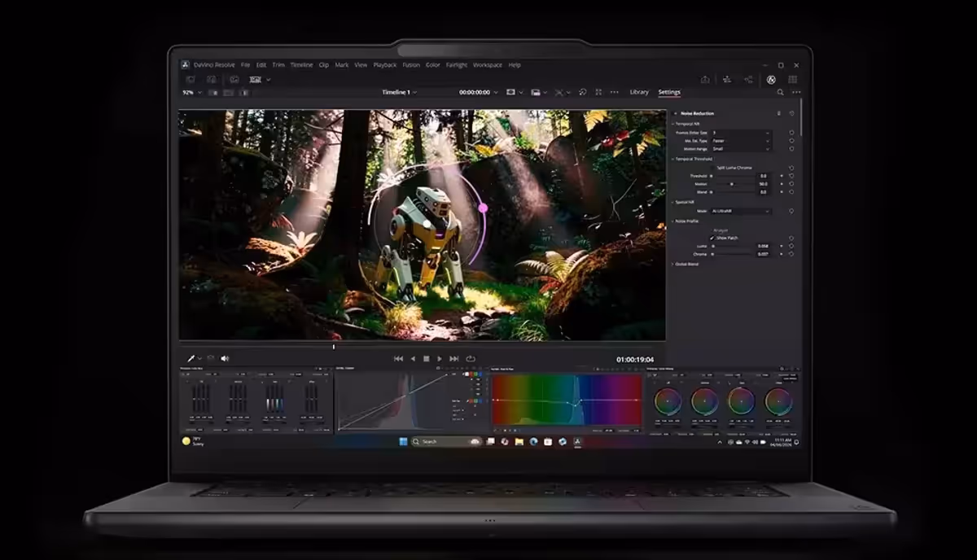This screenshot has width=977, height=560.
Task: Play the clip forward
Action: pos(440,358)
